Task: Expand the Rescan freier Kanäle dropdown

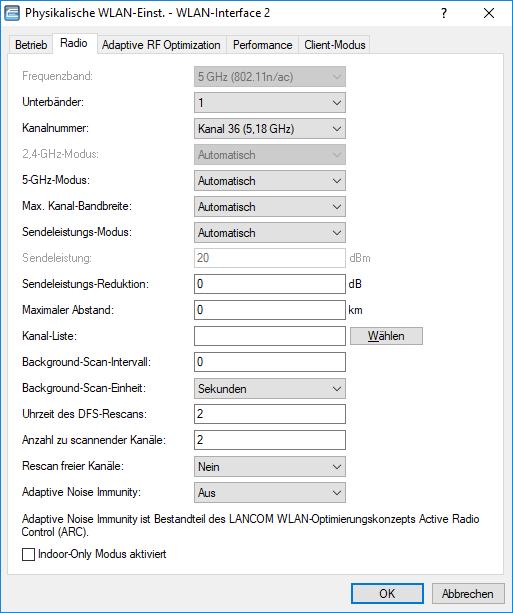Action: click(x=270, y=466)
